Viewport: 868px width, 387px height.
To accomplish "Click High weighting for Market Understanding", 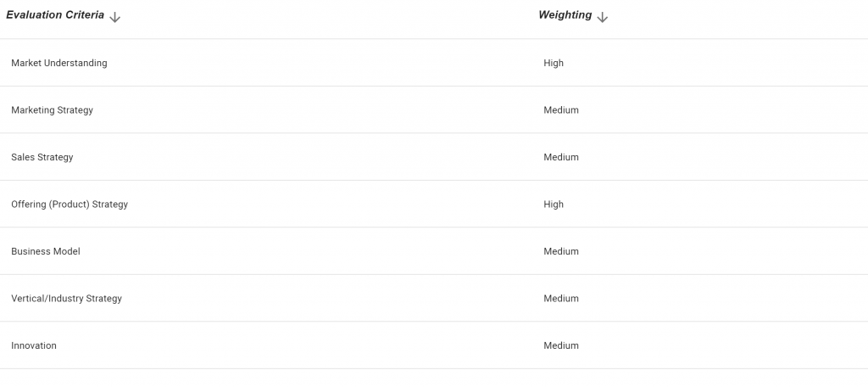I will point(554,63).
